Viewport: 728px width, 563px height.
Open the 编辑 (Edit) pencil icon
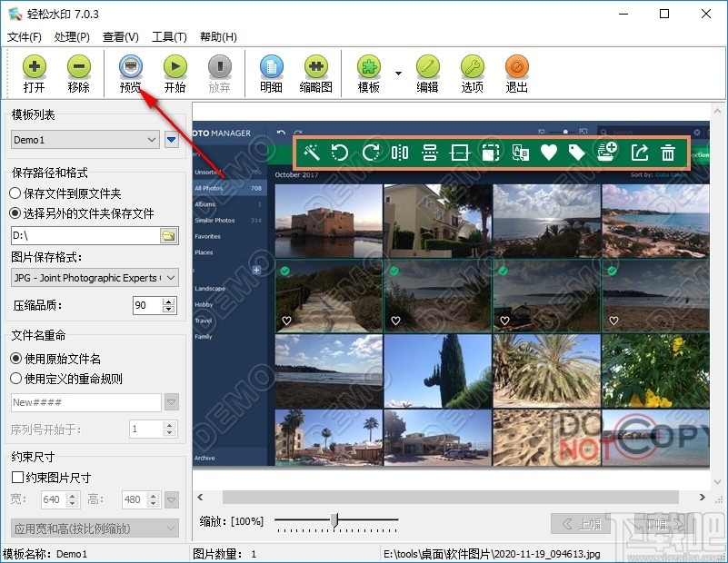pyautogui.click(x=427, y=66)
